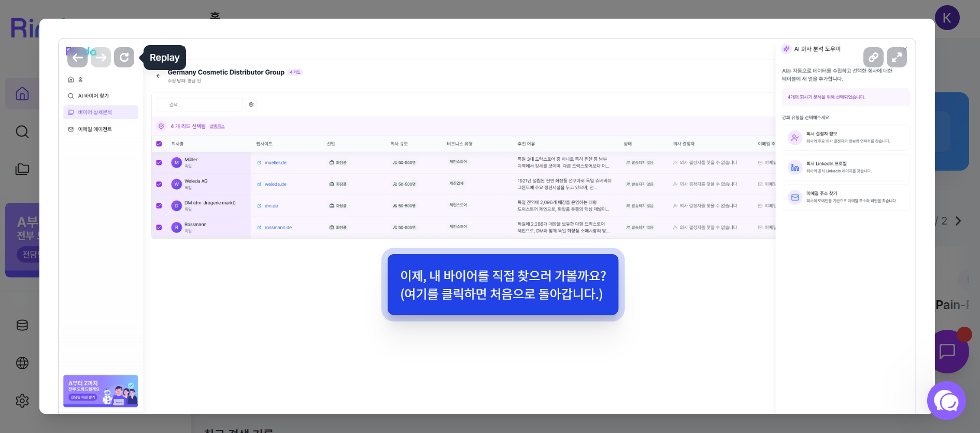Click the 비즈니스 유형 column header

[x=460, y=144]
